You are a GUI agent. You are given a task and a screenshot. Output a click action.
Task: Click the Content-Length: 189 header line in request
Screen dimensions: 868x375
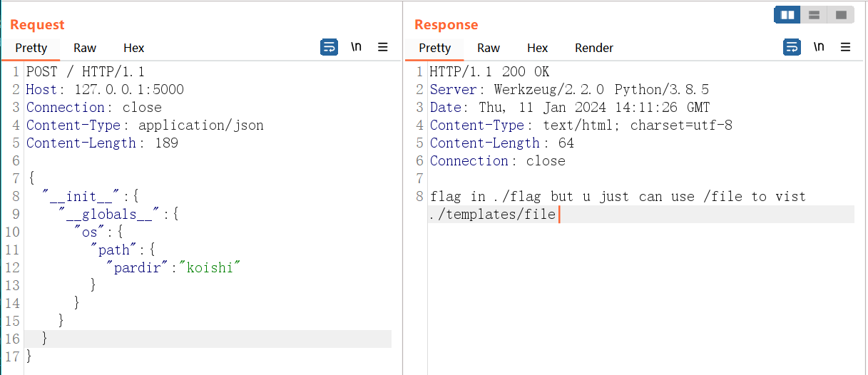coord(102,143)
